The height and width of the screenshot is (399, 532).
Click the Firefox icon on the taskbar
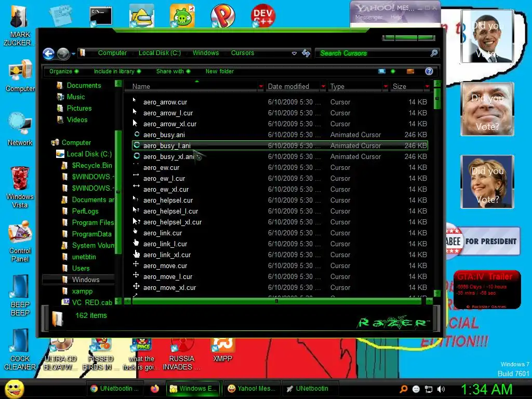click(155, 389)
